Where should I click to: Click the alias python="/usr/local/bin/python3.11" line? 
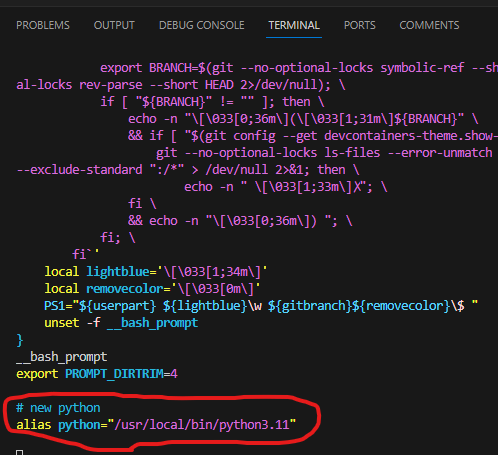156,425
